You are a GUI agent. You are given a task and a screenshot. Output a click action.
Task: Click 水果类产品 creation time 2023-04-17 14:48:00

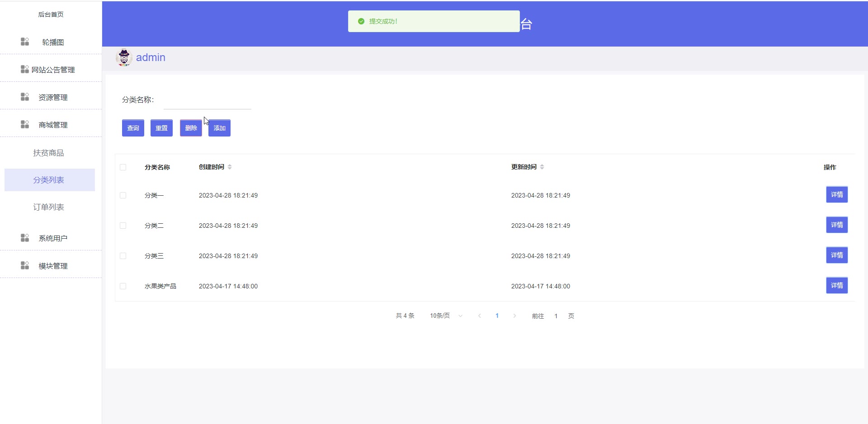pos(228,286)
